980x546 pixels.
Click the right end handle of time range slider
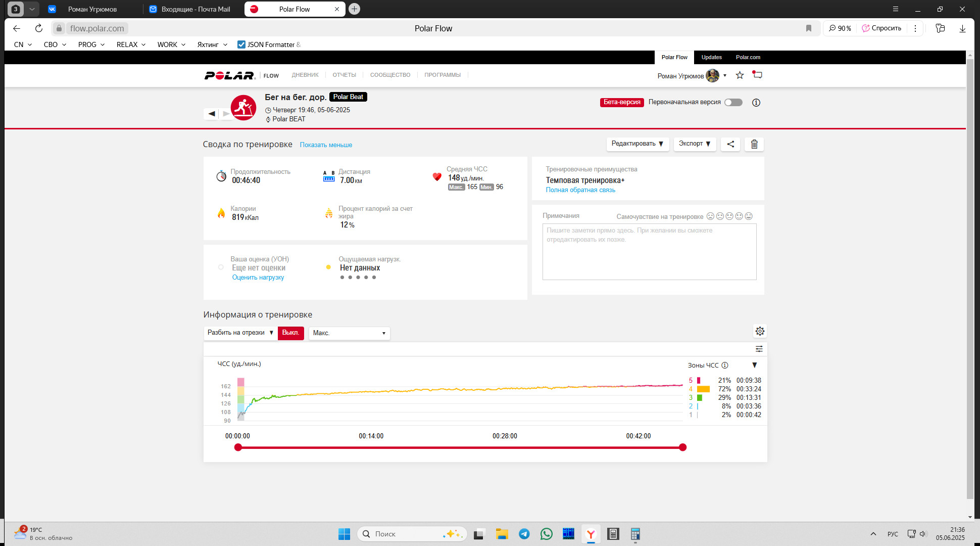click(683, 447)
